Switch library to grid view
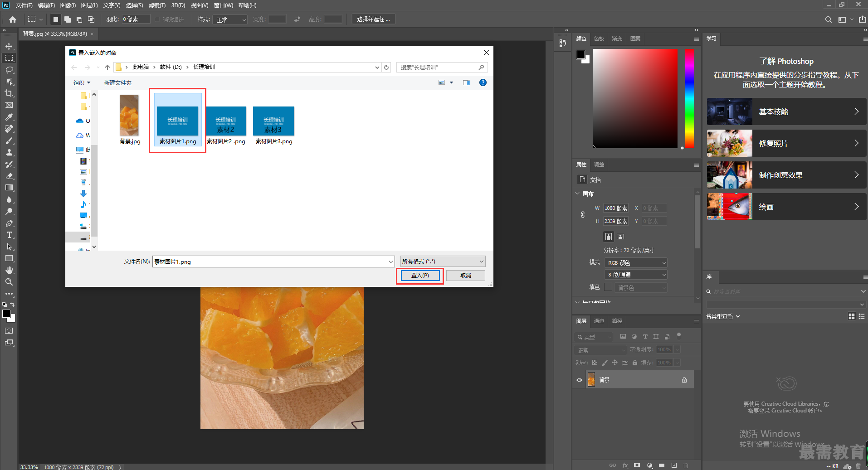Screen dimensions: 868x470 [852, 316]
